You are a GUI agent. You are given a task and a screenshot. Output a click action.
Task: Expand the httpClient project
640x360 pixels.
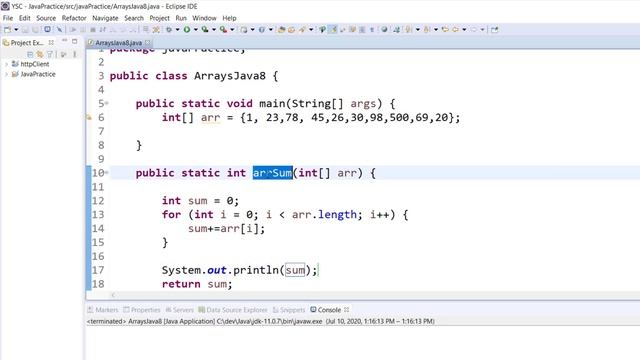pyautogui.click(x=6, y=64)
